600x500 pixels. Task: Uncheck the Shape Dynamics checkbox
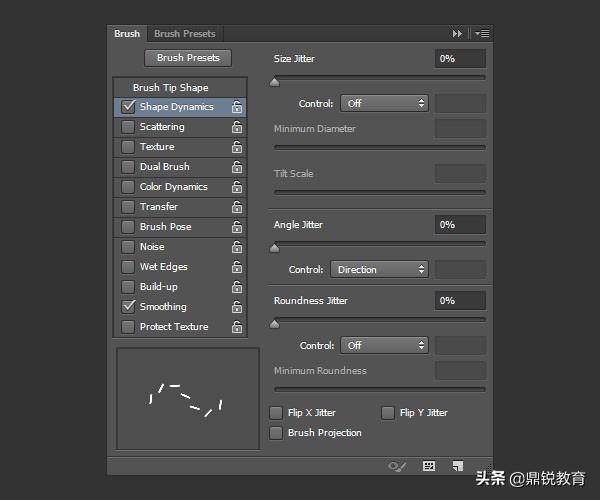pyautogui.click(x=128, y=106)
